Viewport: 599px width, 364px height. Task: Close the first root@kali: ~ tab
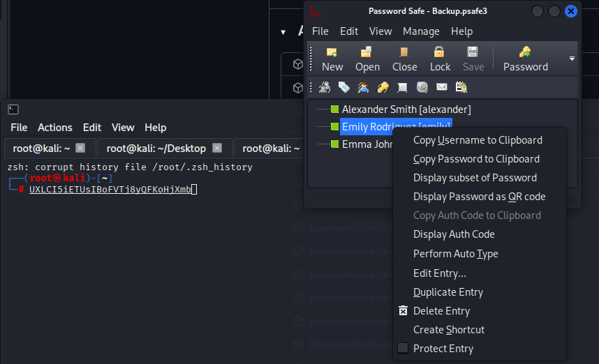click(80, 148)
